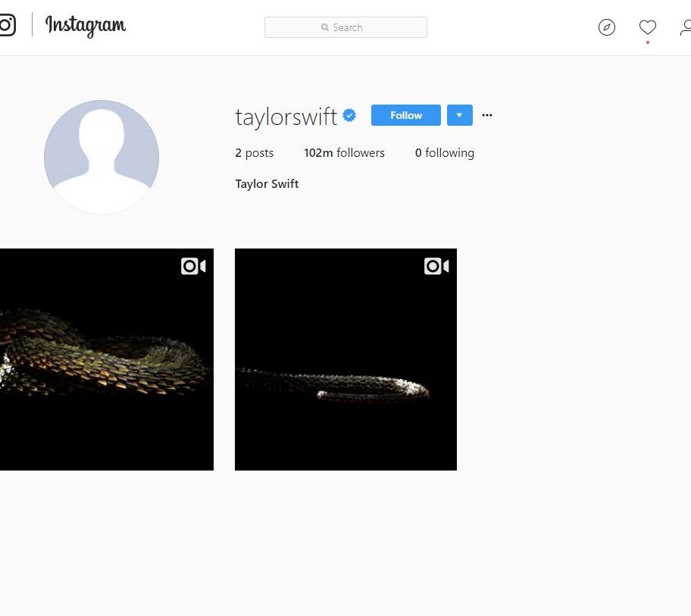Viewport: 691px width, 616px height.
Task: Open the profile person icon
Action: tap(686, 27)
